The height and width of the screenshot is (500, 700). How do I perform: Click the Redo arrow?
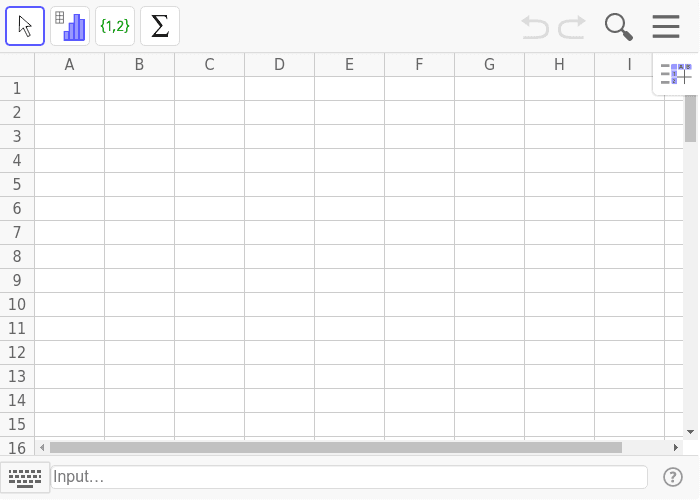point(572,27)
